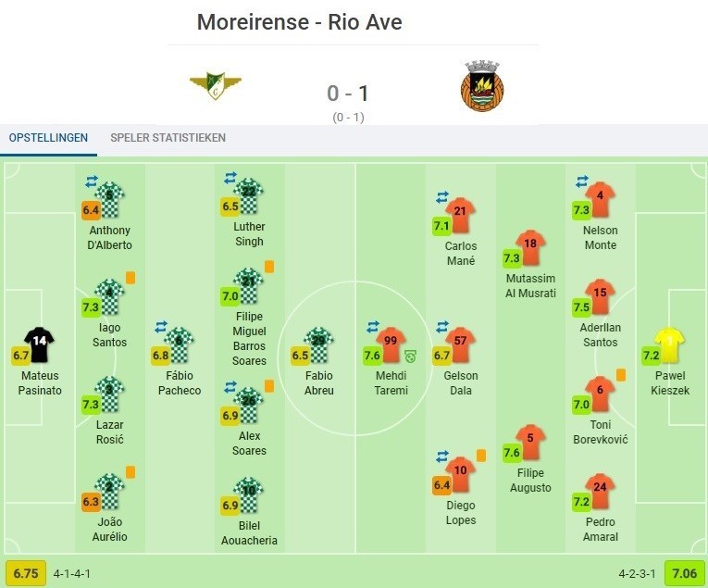
Task: Switch to Speler Statistieken tab
Action: pos(168,138)
